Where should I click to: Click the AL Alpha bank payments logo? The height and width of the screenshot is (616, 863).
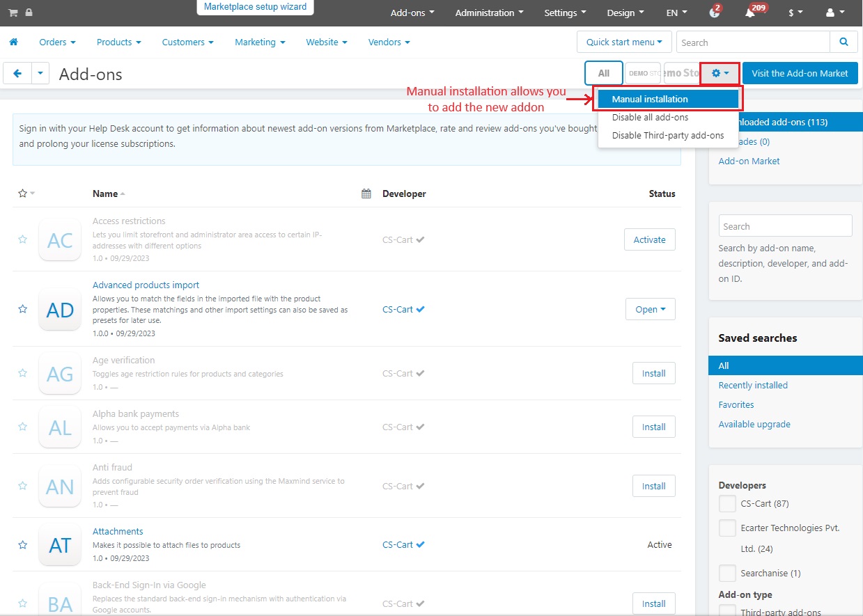[x=60, y=427]
